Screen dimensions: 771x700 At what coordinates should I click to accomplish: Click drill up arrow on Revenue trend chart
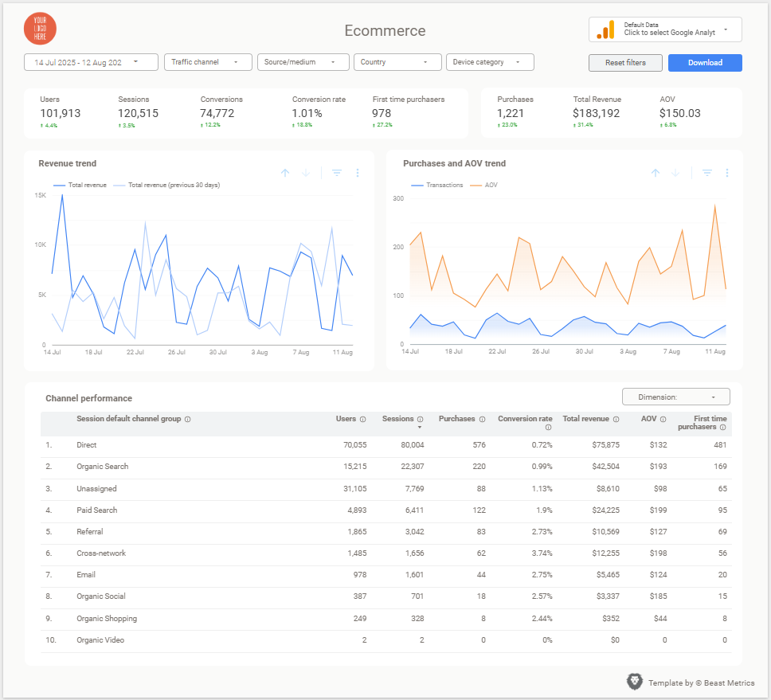point(285,173)
